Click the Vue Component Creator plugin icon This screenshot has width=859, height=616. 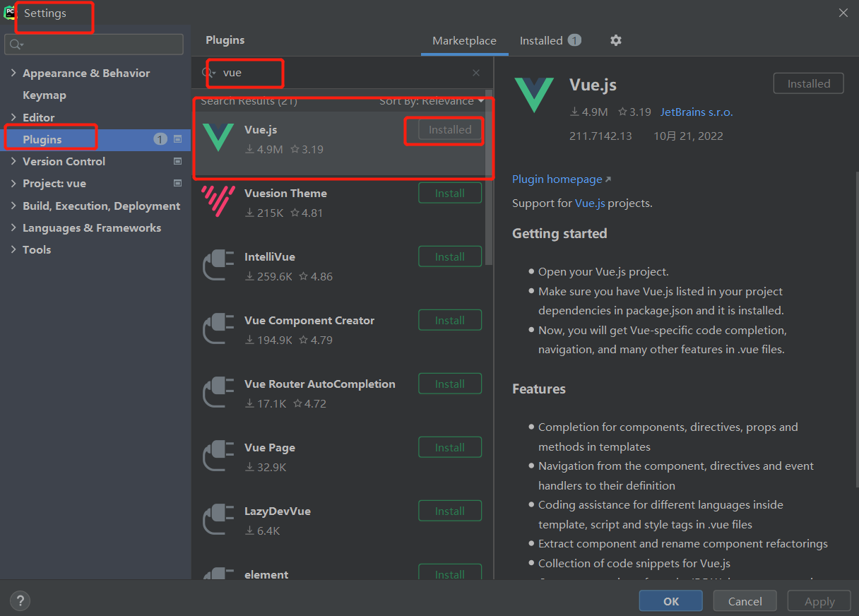pyautogui.click(x=218, y=328)
